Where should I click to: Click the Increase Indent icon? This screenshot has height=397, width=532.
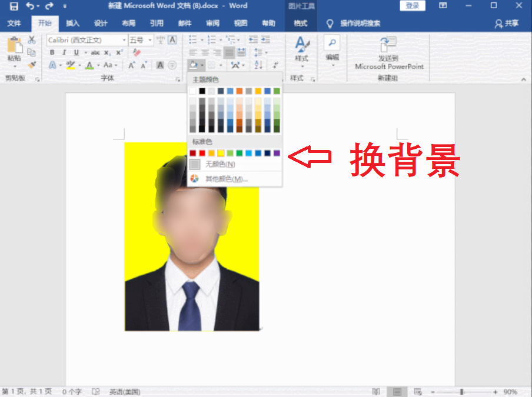tap(265, 40)
